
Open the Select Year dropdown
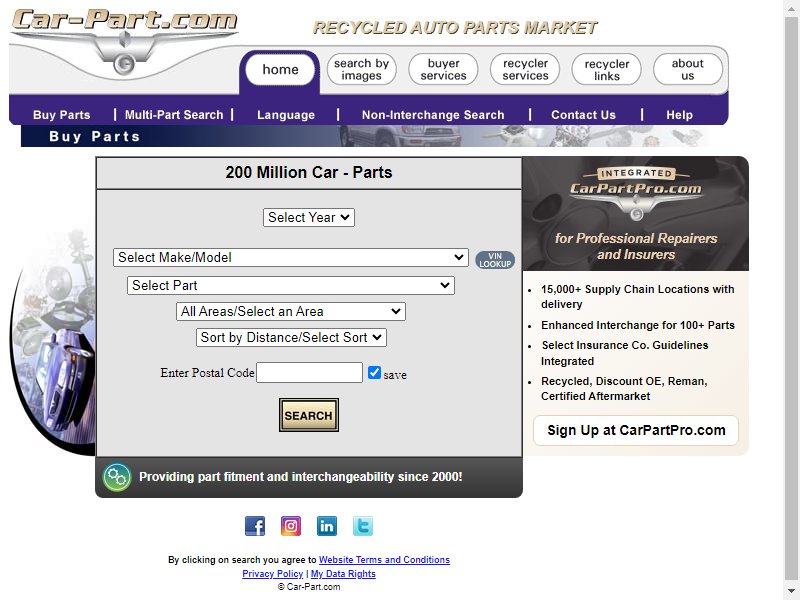(x=309, y=217)
